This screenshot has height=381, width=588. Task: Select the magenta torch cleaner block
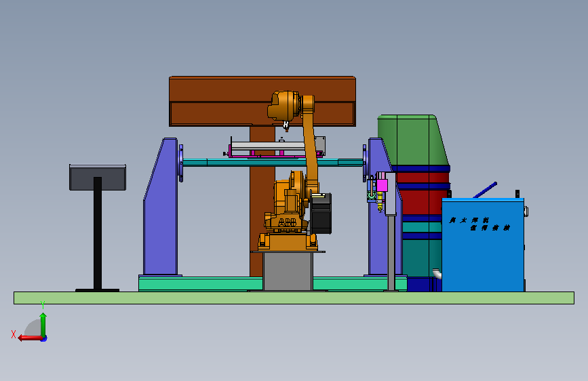click(382, 185)
